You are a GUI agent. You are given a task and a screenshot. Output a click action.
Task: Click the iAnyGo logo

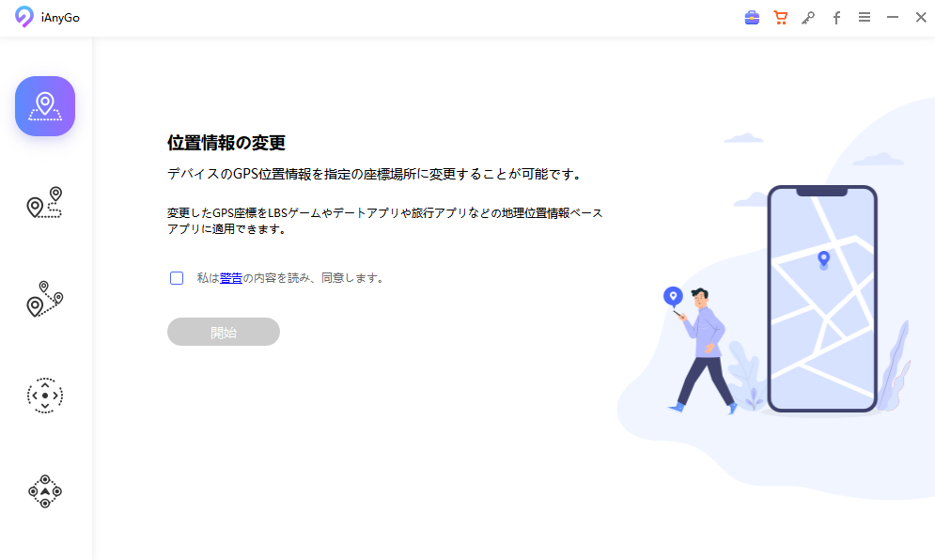tap(47, 17)
